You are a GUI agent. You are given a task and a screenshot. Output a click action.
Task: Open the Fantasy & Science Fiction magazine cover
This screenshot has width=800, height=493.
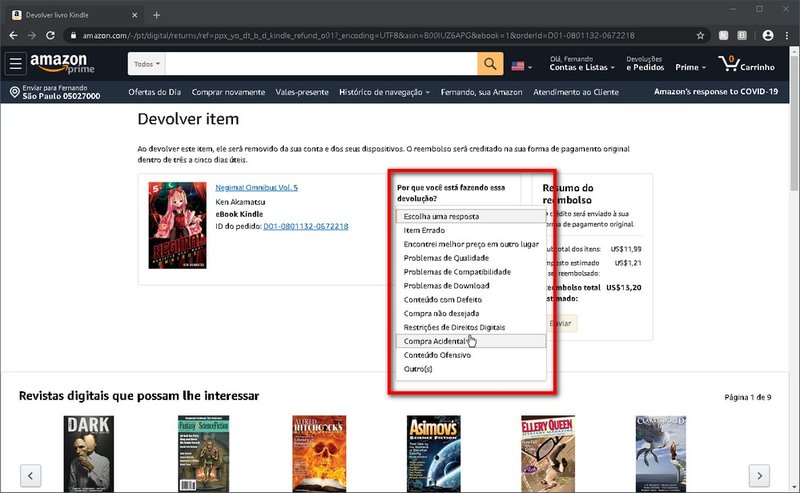[x=204, y=454]
